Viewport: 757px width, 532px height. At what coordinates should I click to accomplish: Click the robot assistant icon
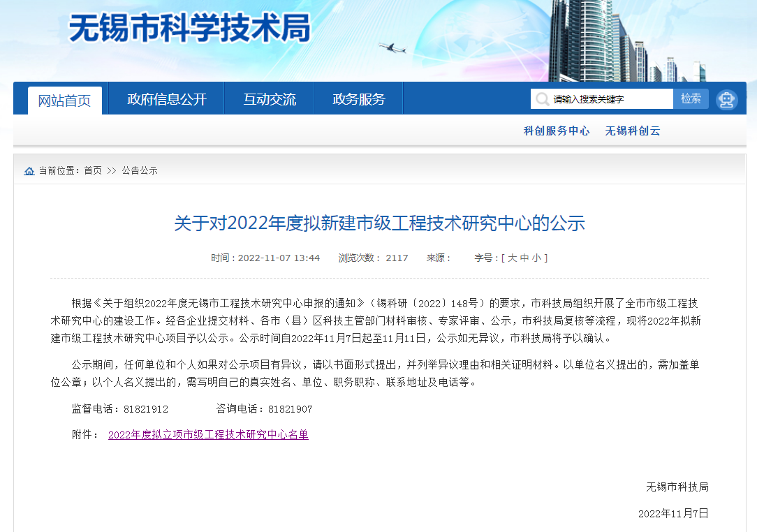coord(726,100)
